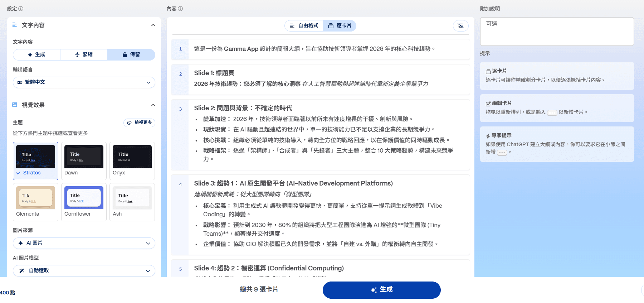Open the 輸出語言 繁體中文 dropdown
644x303 pixels.
(84, 82)
